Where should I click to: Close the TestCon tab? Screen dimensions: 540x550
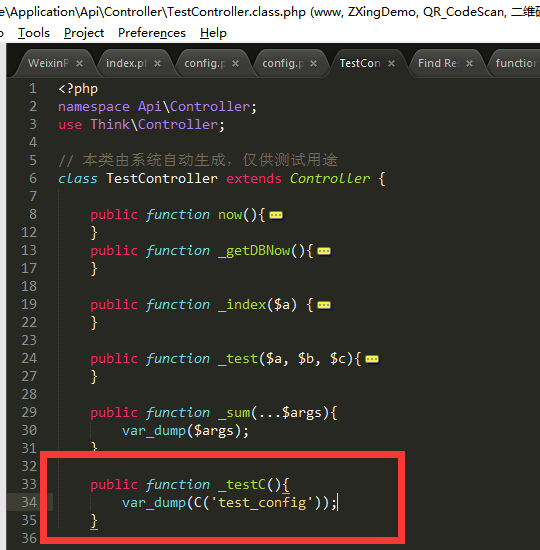pyautogui.click(x=391, y=63)
